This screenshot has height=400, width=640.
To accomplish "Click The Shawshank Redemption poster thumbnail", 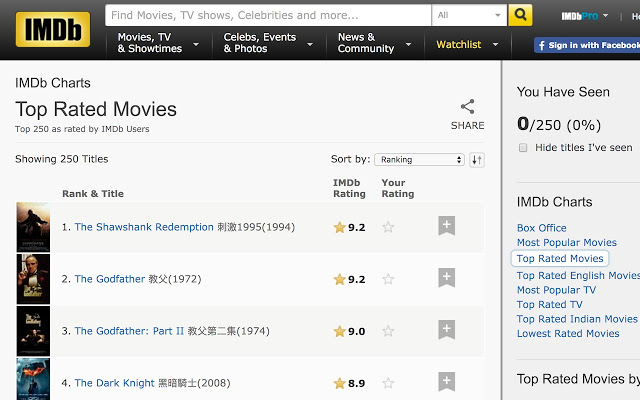I will pyautogui.click(x=33, y=227).
